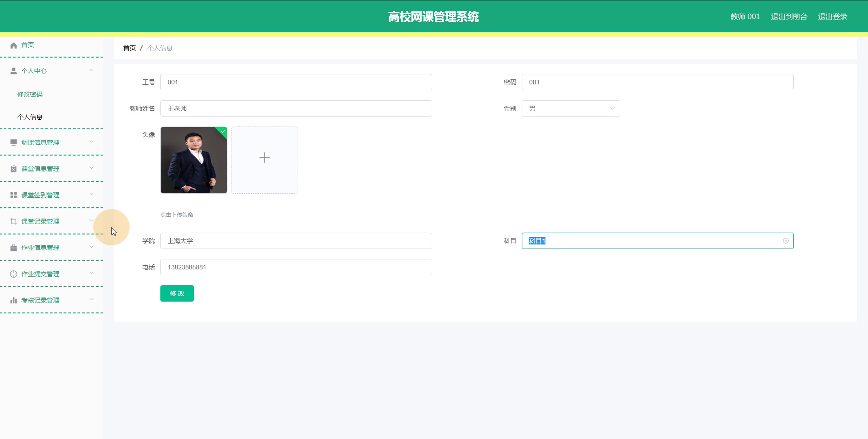Screen dimensions: 868x439
Task: Click the circular icon beside 作业提交管理
Action: (x=14, y=274)
